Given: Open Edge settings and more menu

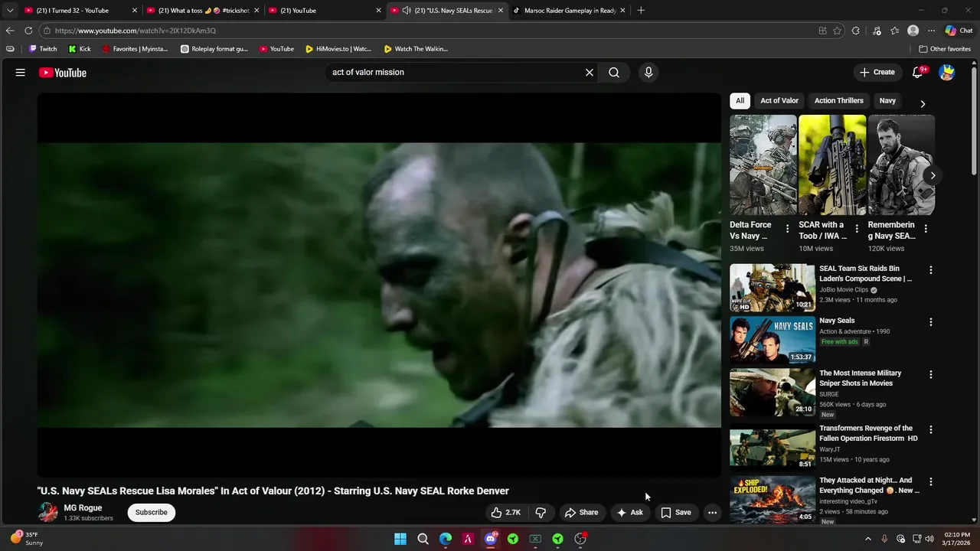Looking at the screenshot, I should [x=931, y=31].
